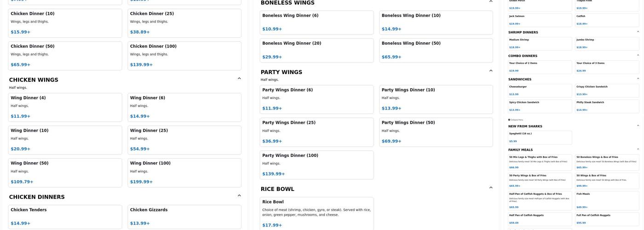
Task: Collapse the Shrimp Dinners section
Action: tap(638, 32)
